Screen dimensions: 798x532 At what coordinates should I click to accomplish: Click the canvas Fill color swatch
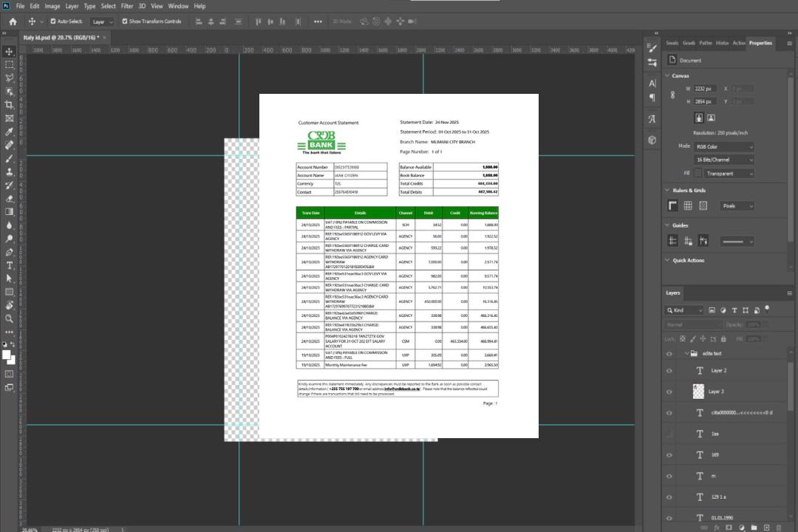[x=698, y=174]
